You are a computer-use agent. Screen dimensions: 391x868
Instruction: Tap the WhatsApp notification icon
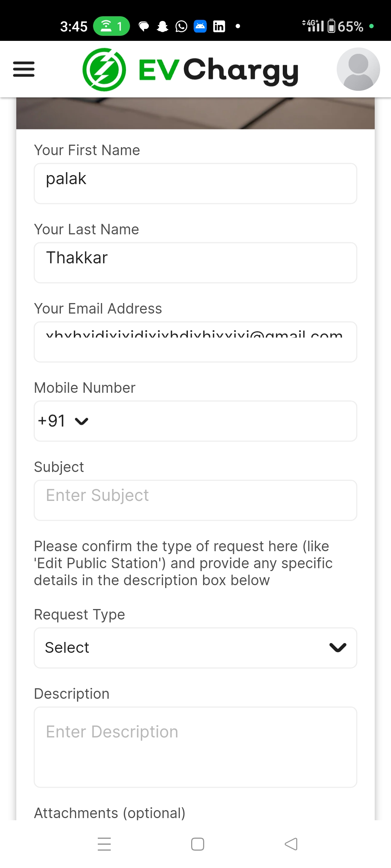tap(181, 26)
